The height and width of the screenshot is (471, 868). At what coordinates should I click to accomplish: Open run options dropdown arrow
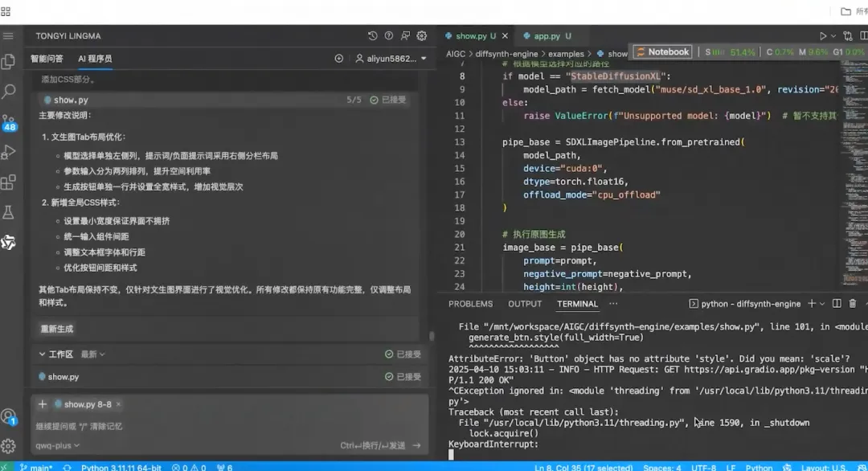[833, 36]
